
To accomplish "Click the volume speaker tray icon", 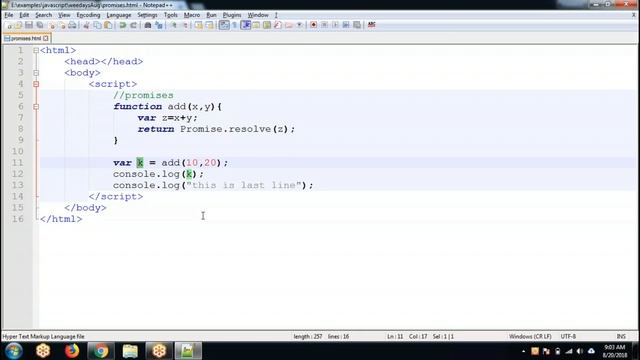I will pyautogui.click(x=580, y=351).
